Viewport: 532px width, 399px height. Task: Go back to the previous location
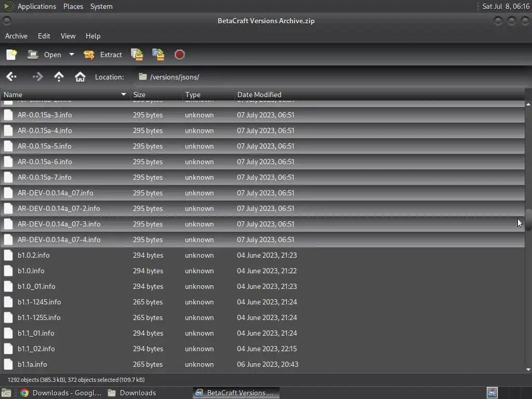pyautogui.click(x=11, y=77)
